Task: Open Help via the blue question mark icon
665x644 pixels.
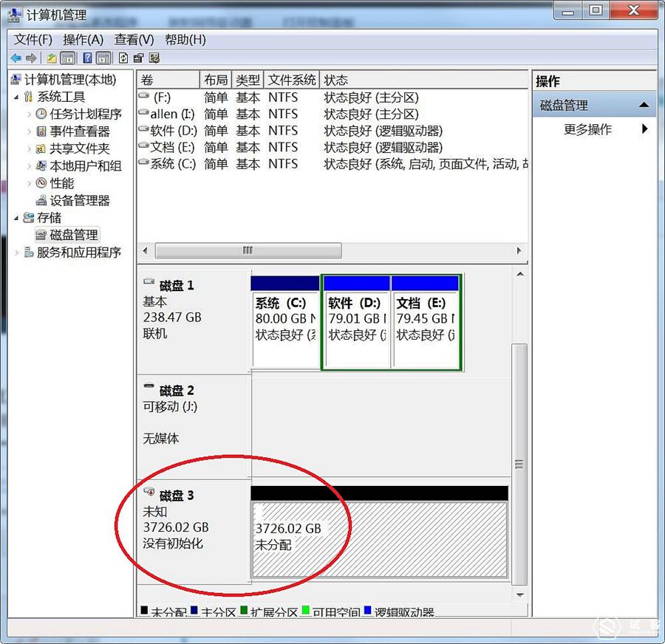Action: pyautogui.click(x=87, y=58)
